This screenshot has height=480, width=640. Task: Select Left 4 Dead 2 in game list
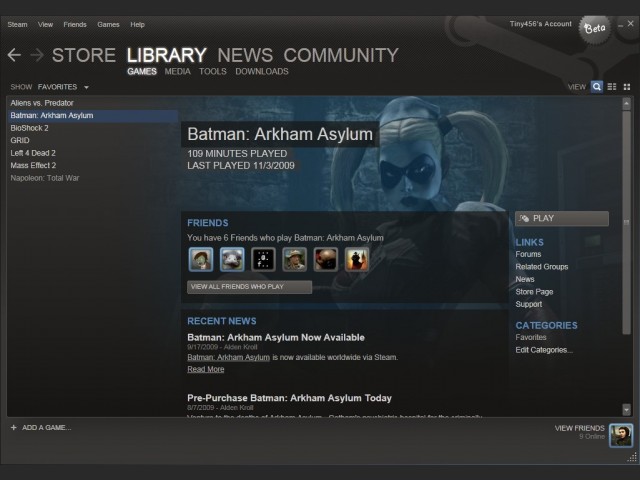pos(93,153)
